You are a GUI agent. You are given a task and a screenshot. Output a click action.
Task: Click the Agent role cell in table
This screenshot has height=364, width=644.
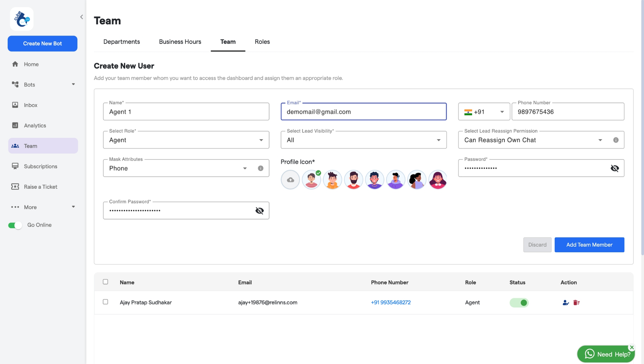pos(472,303)
